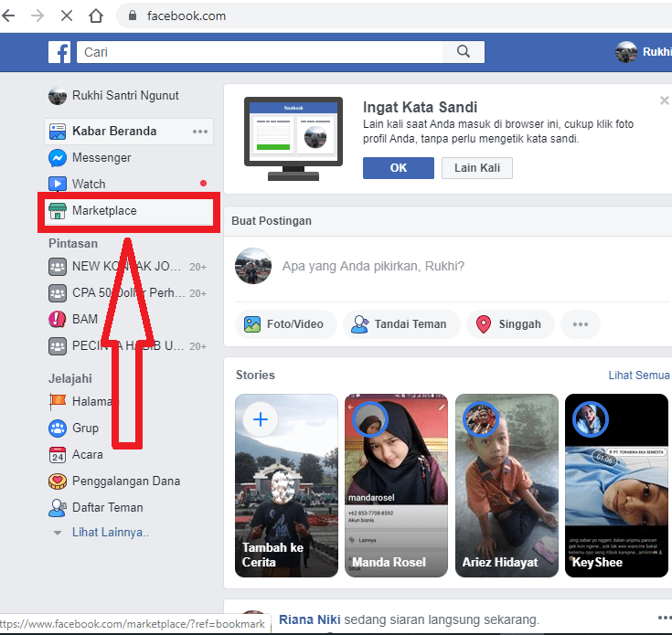
Task: Open KeyShee story
Action: pos(616,485)
